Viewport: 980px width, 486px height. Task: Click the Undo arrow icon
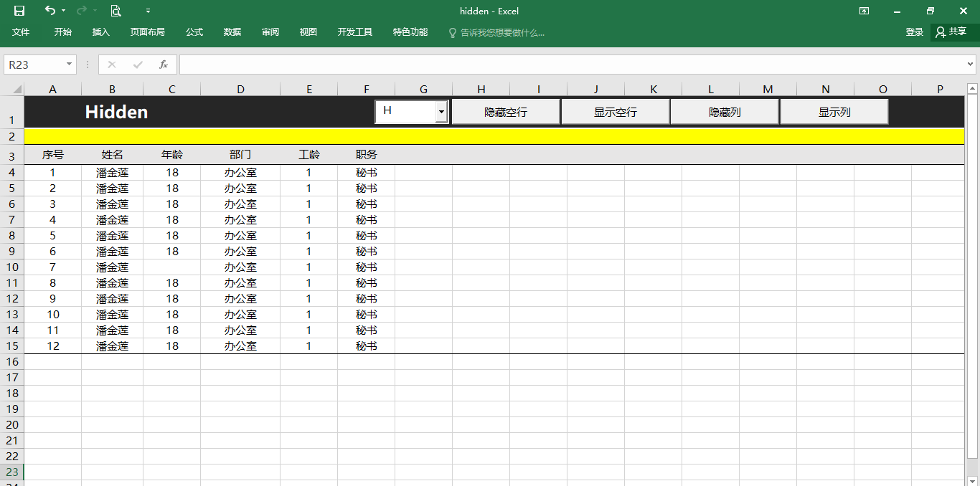point(50,11)
